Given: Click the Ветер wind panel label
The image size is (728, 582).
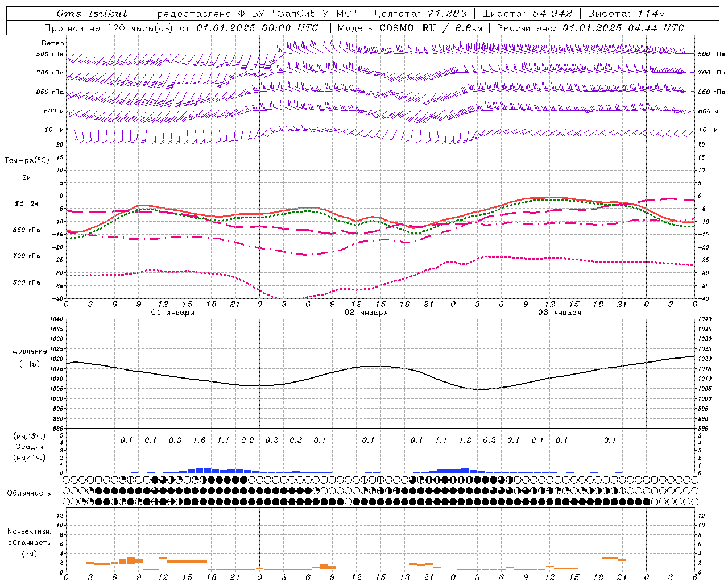Looking at the screenshot, I should (x=53, y=43).
